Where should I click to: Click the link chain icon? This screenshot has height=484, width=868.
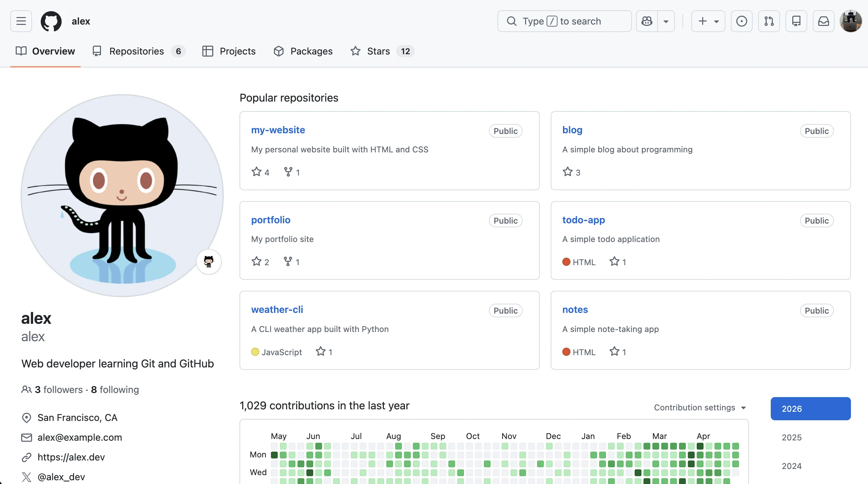tap(26, 457)
